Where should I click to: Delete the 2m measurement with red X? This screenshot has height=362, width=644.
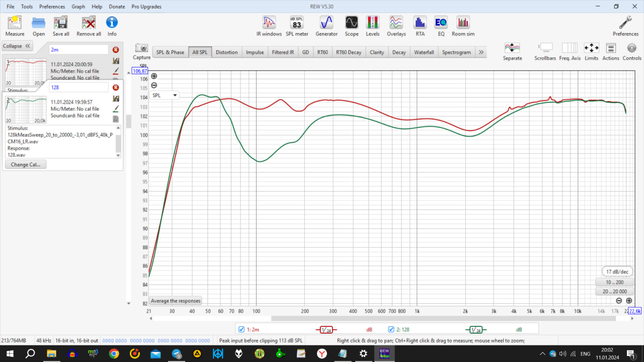point(116,50)
